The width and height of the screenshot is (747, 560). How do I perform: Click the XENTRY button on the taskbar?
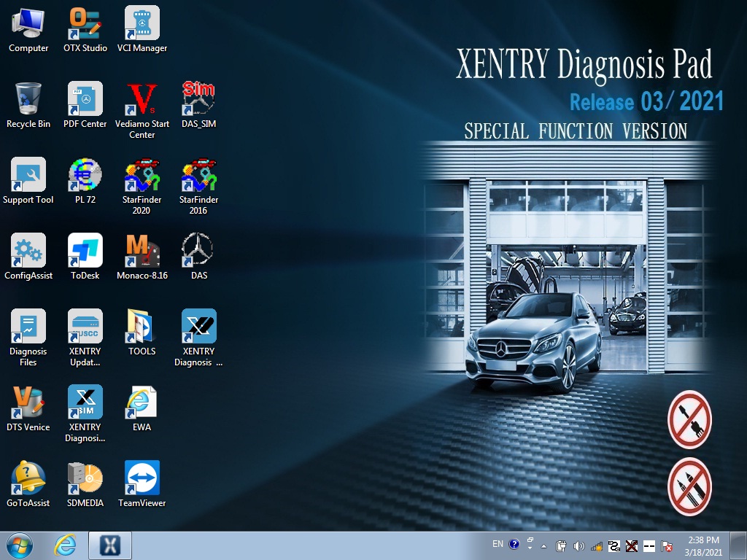110,545
